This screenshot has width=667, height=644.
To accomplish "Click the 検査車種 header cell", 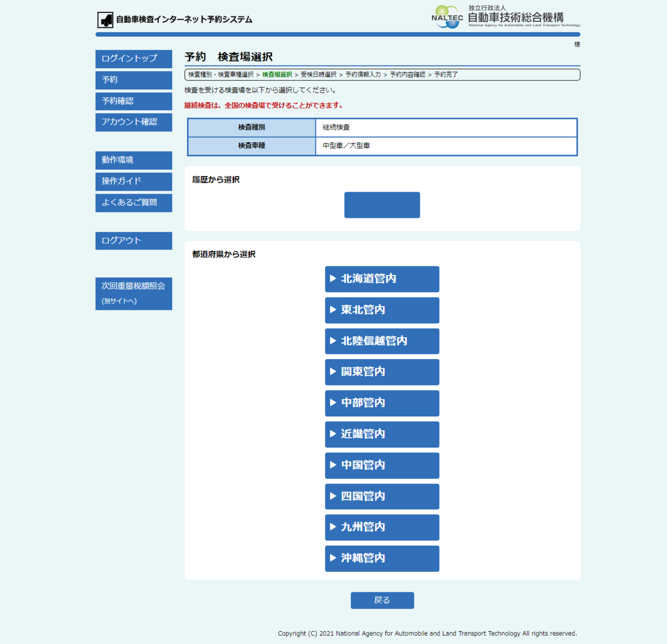I will coord(252,146).
